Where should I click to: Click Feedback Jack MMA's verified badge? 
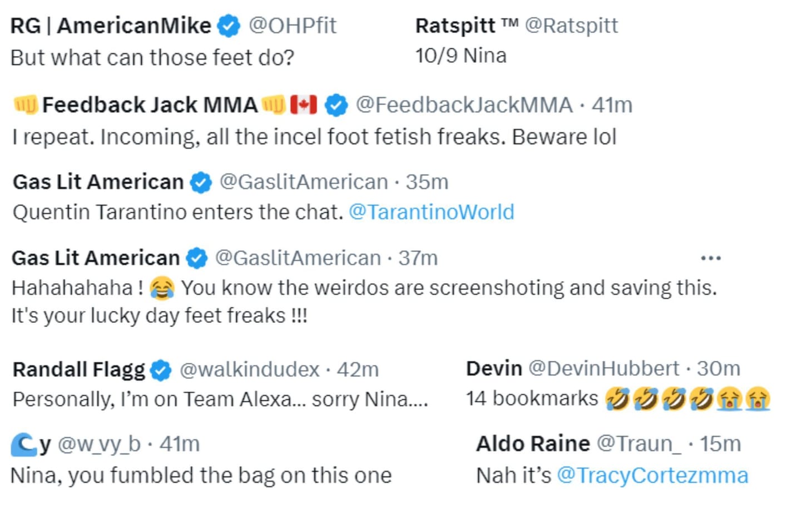coord(336,105)
